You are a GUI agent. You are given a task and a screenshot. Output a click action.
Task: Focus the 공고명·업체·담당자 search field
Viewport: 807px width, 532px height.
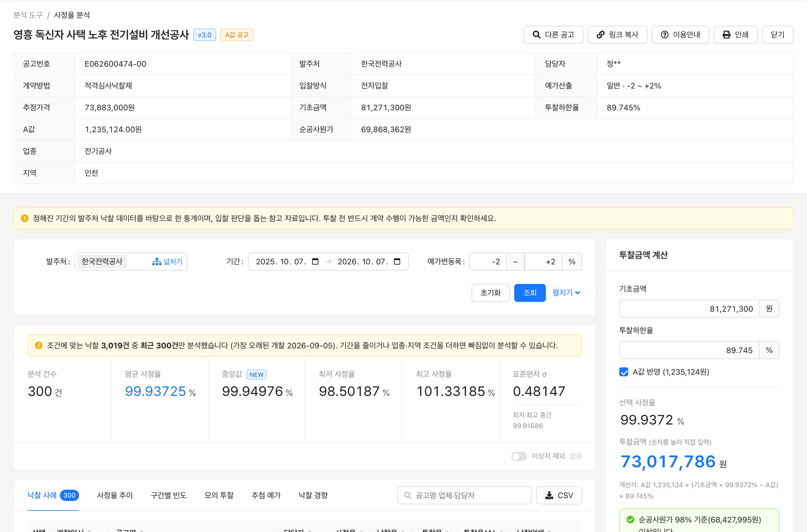point(464,495)
